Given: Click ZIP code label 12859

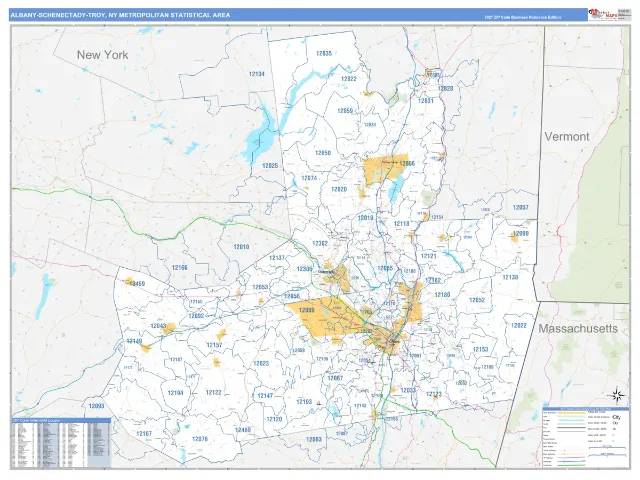Looking at the screenshot, I should tap(345, 111).
